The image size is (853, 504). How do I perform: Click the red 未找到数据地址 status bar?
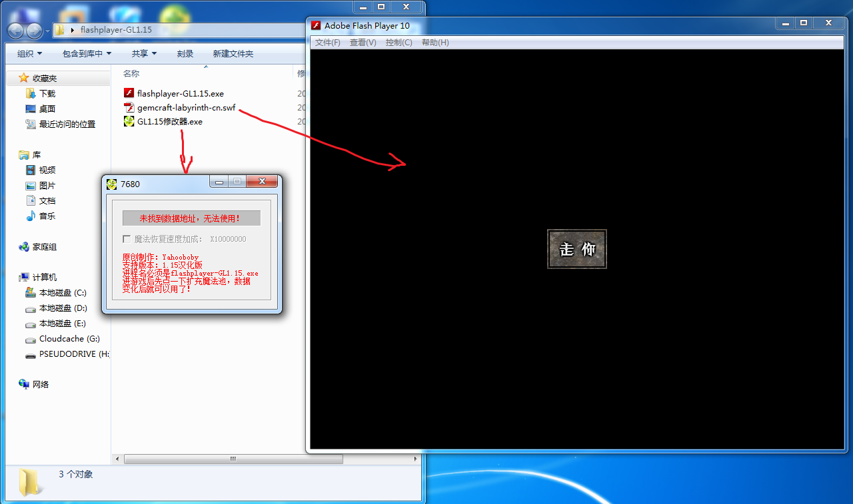tap(191, 218)
